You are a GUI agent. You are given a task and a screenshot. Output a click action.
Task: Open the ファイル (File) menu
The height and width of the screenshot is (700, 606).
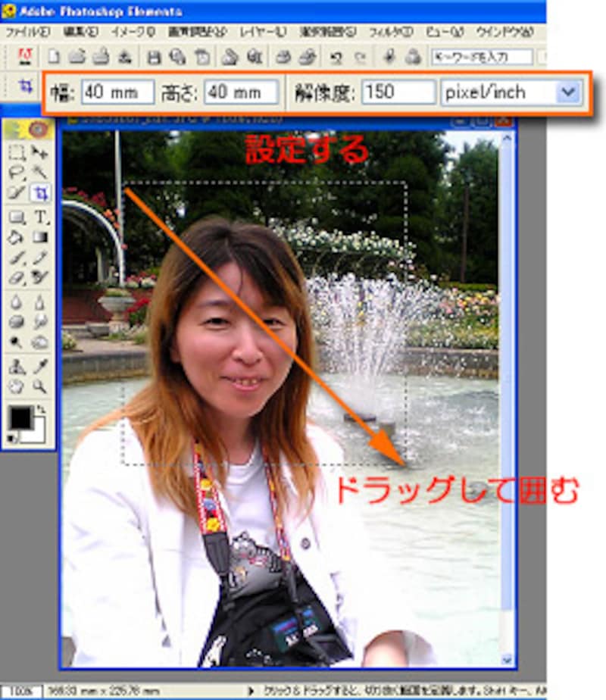point(27,32)
